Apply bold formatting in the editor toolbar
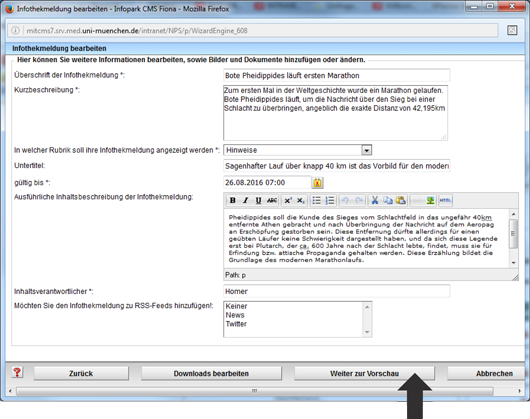 point(233,200)
